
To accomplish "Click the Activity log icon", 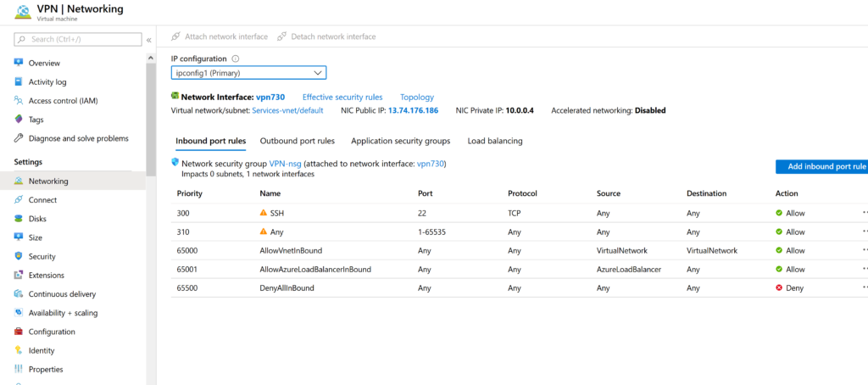I will coord(19,81).
